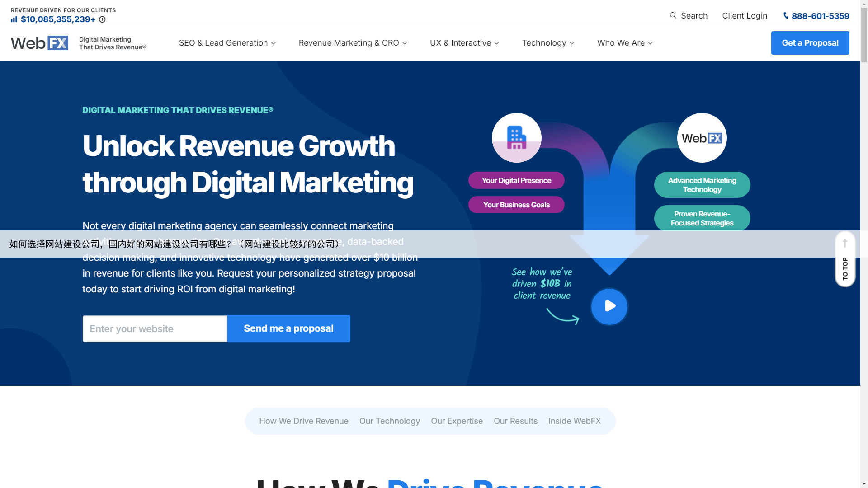Click Send me a proposal button
The image size is (868, 488).
point(288,328)
